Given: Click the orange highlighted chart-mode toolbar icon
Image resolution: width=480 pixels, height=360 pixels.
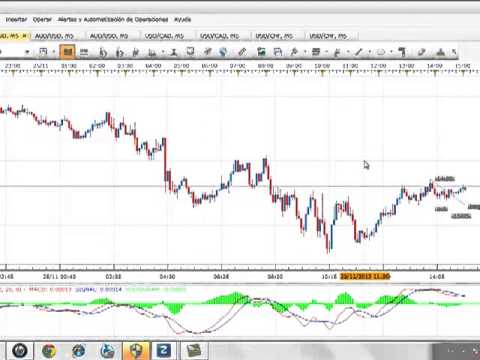Looking at the screenshot, I should pyautogui.click(x=68, y=52).
